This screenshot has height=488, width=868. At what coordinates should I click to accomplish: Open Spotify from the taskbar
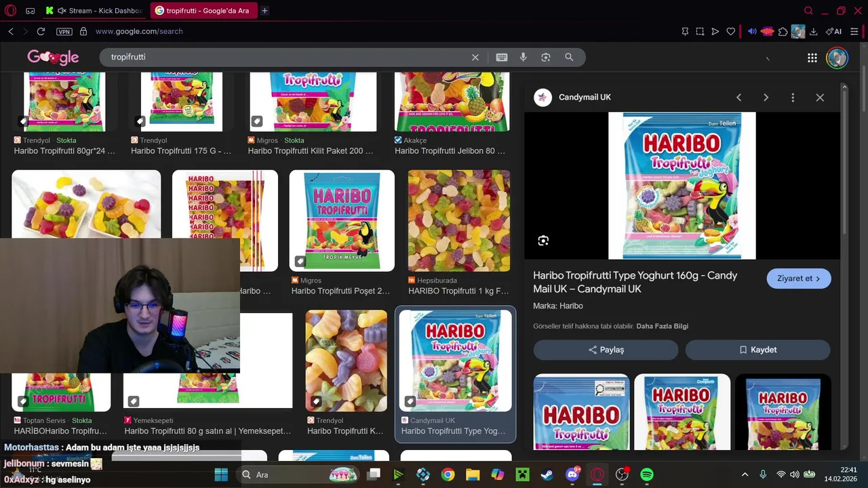coord(647,474)
